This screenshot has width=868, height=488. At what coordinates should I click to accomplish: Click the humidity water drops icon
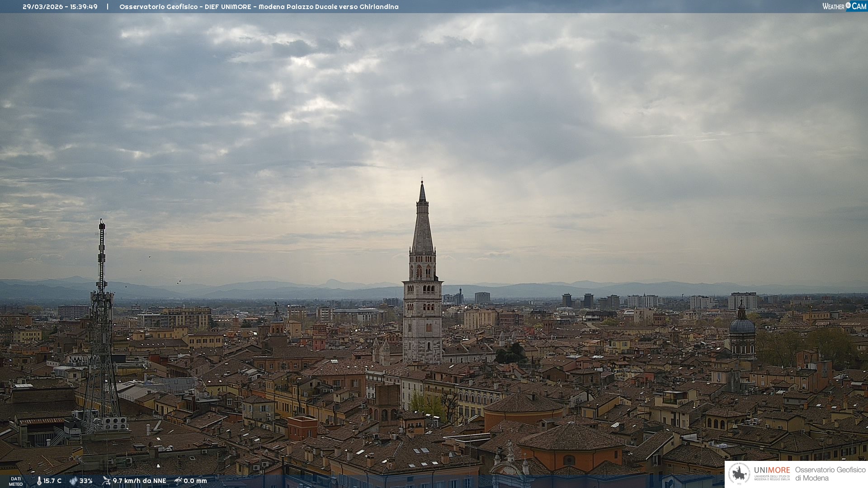coord(73,481)
